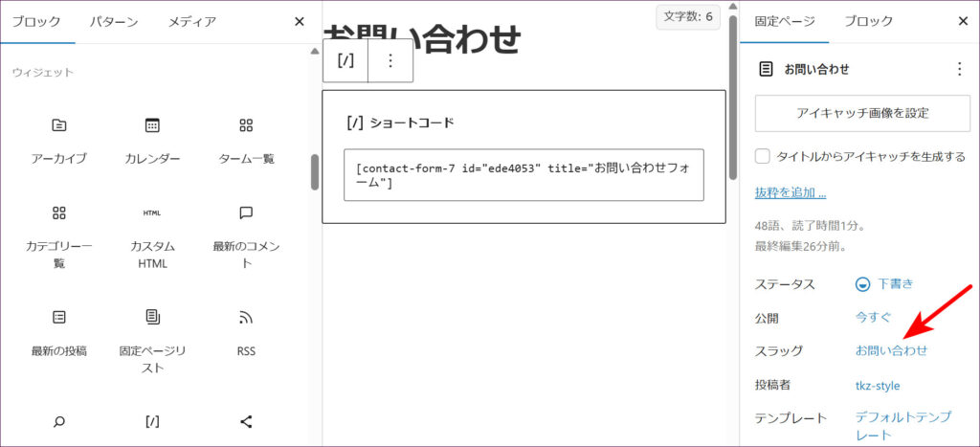Open page actions menu beside お問い合わせ
Image resolution: width=980 pixels, height=447 pixels.
click(x=960, y=69)
